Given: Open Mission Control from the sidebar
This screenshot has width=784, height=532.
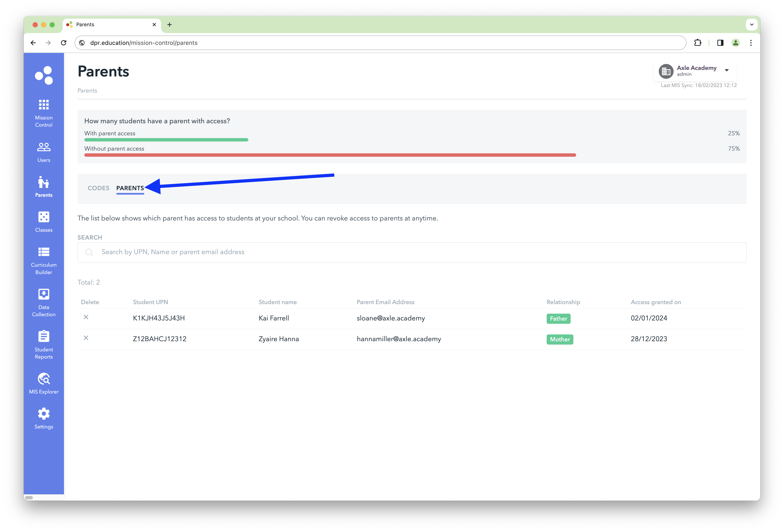Looking at the screenshot, I should 43,112.
